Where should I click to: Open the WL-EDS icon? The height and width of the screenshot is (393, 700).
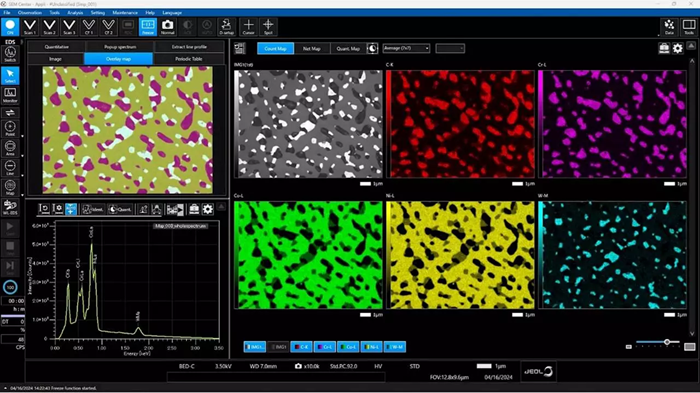pos(10,207)
